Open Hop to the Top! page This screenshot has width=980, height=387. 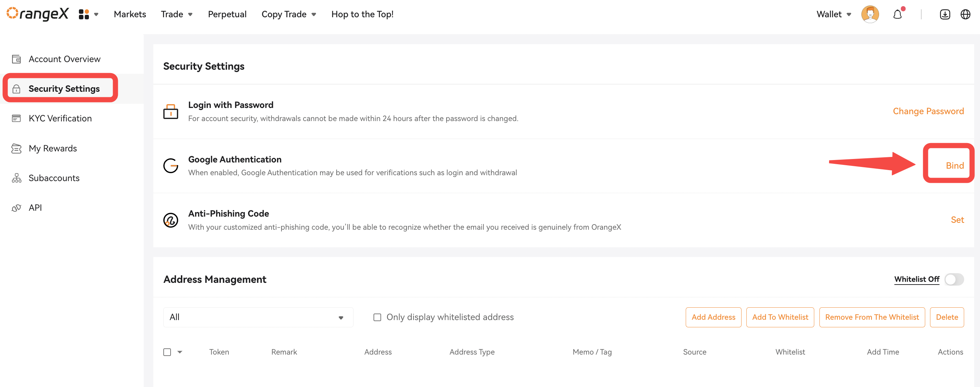(362, 14)
